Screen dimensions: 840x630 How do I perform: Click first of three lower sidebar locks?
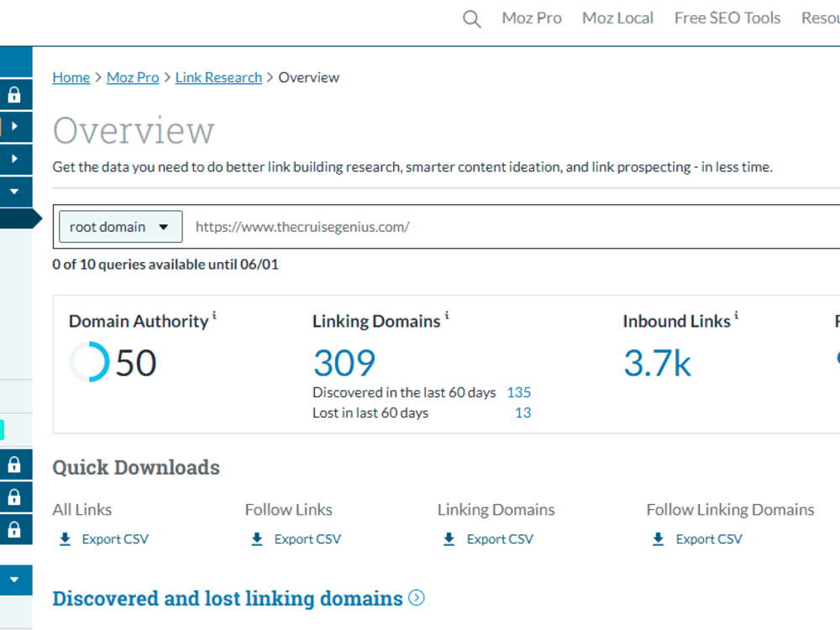(14, 465)
